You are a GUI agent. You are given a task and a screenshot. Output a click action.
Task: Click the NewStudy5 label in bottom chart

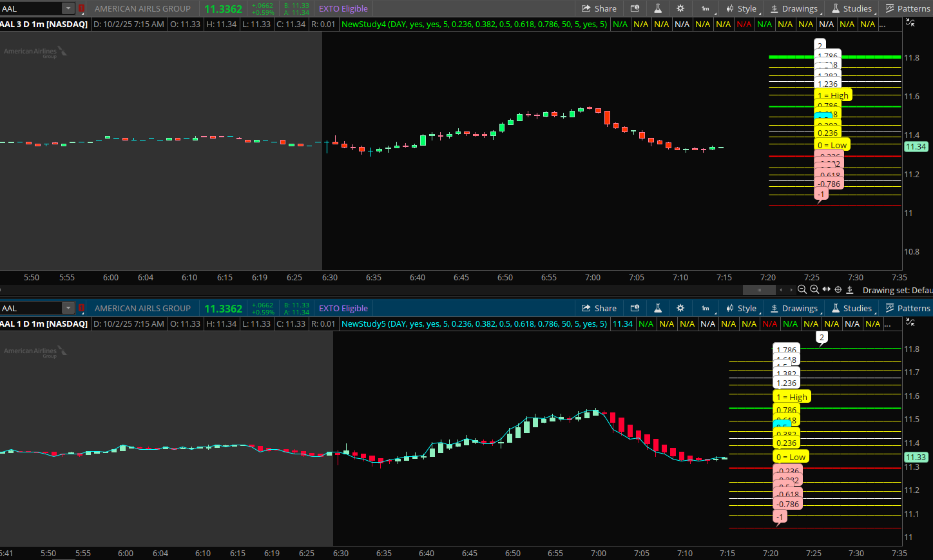(x=363, y=323)
